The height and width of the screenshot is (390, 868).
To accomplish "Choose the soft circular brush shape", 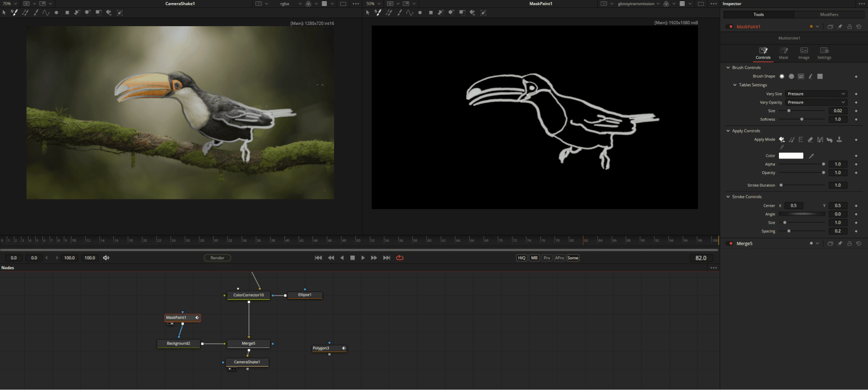I will pyautogui.click(x=782, y=76).
